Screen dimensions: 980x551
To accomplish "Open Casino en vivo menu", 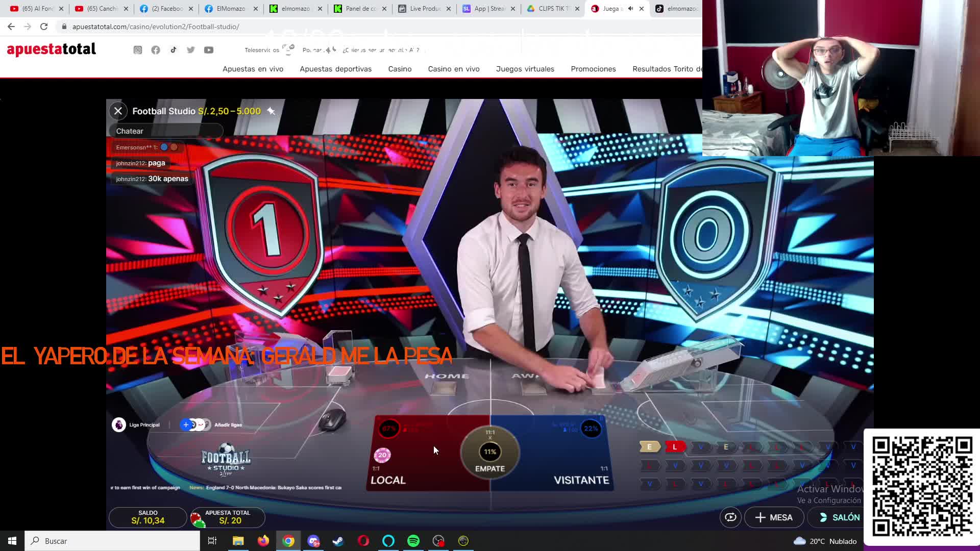I will tap(454, 69).
